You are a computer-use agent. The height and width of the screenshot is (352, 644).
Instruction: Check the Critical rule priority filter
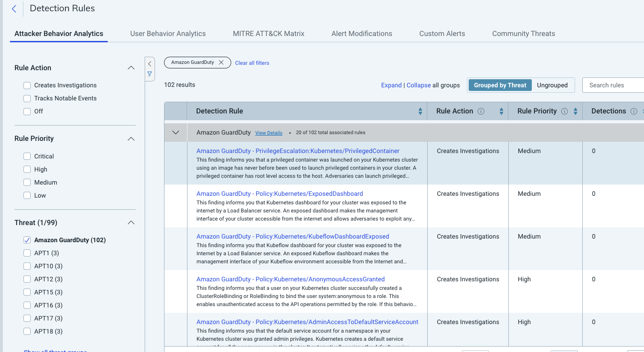(27, 156)
